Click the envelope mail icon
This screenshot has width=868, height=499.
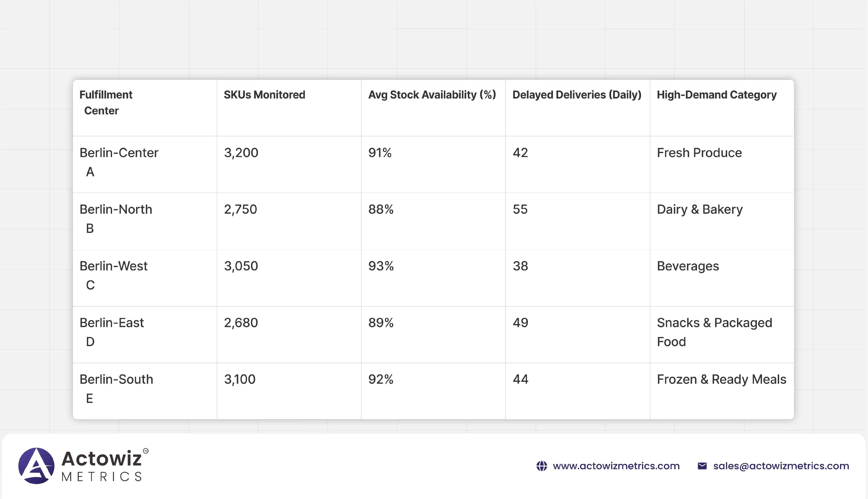pos(702,466)
